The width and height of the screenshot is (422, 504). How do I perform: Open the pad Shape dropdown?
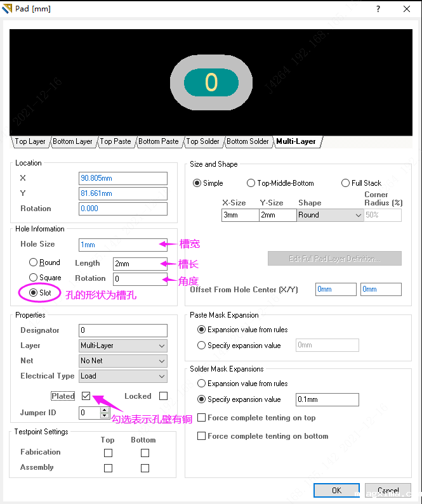[x=330, y=215]
